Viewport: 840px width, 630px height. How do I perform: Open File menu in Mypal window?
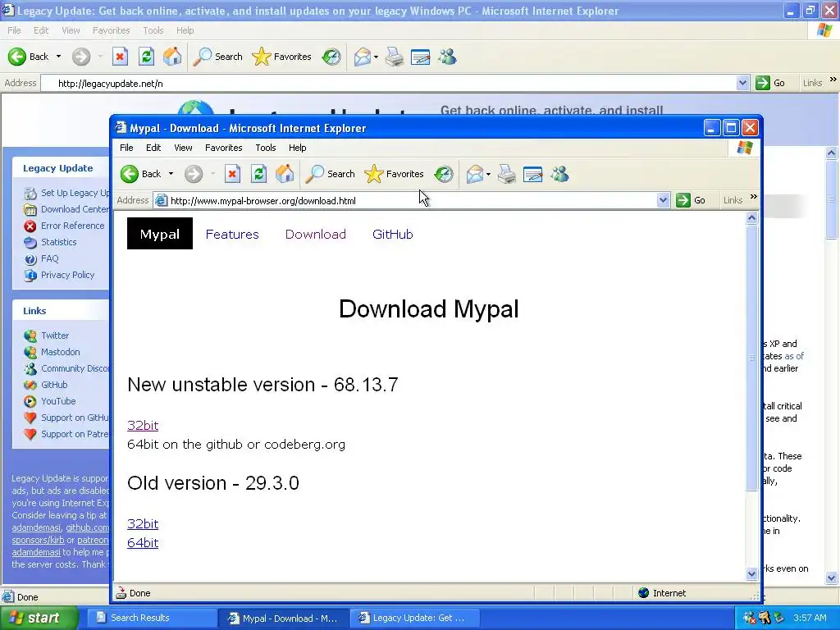(126, 148)
